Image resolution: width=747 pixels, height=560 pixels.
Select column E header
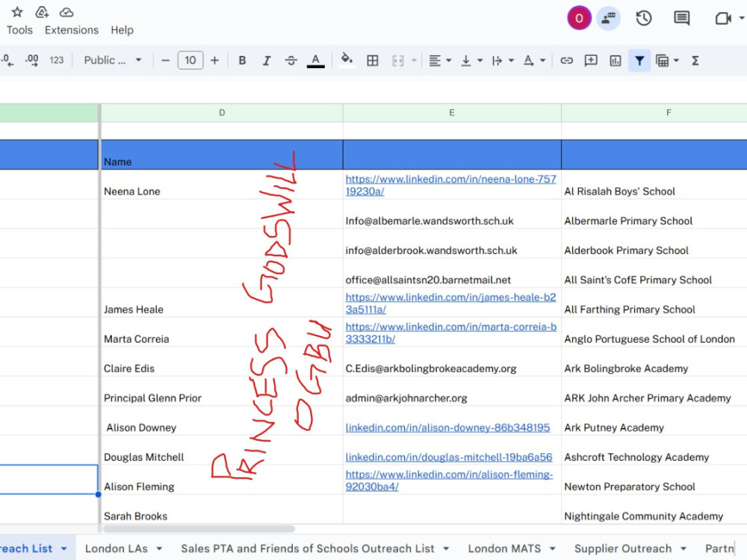[x=452, y=113]
